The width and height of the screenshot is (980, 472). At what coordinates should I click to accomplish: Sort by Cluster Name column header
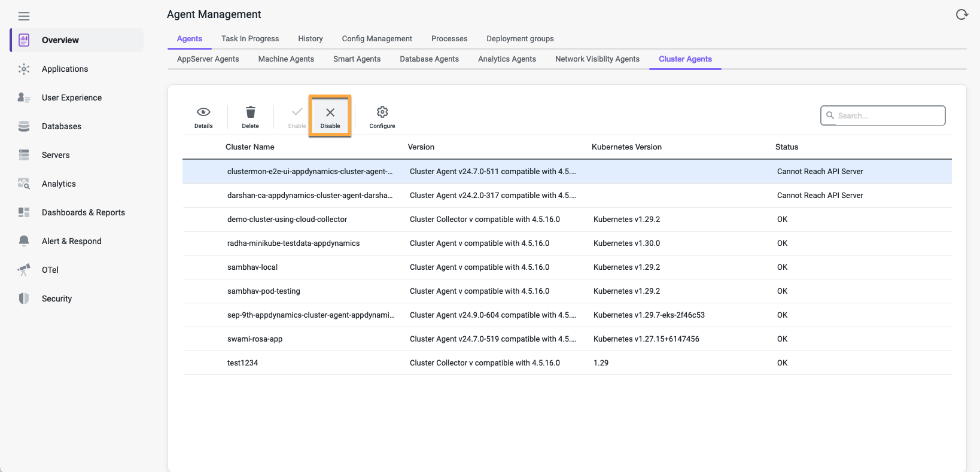[x=250, y=147]
